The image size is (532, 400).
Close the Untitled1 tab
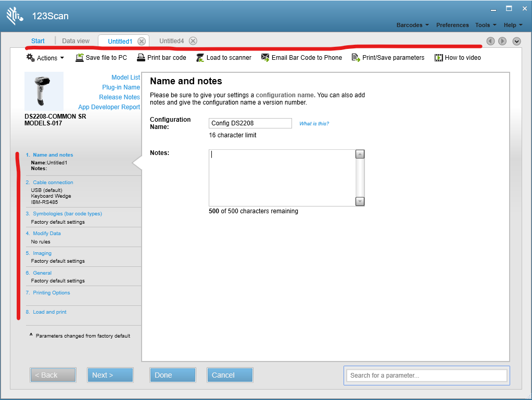coord(142,42)
